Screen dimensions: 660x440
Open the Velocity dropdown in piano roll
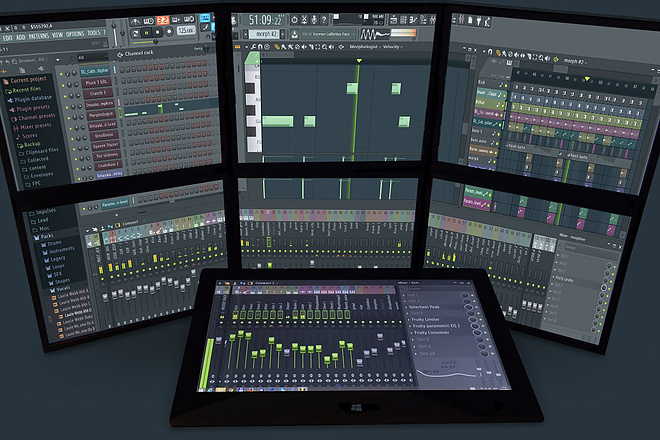tap(392, 47)
